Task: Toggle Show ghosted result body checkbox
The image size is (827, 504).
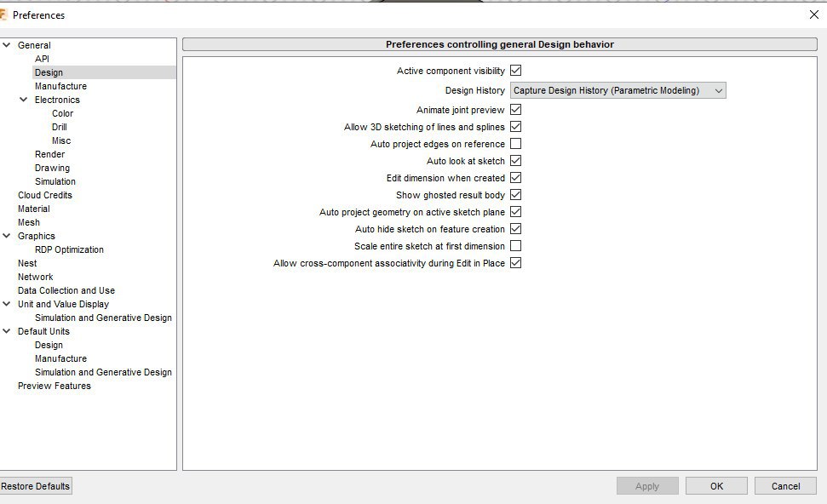Action: click(516, 195)
